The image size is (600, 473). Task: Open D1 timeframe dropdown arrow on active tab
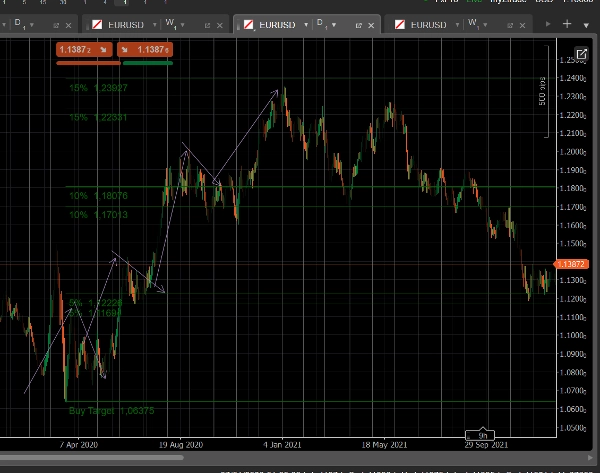tap(334, 25)
